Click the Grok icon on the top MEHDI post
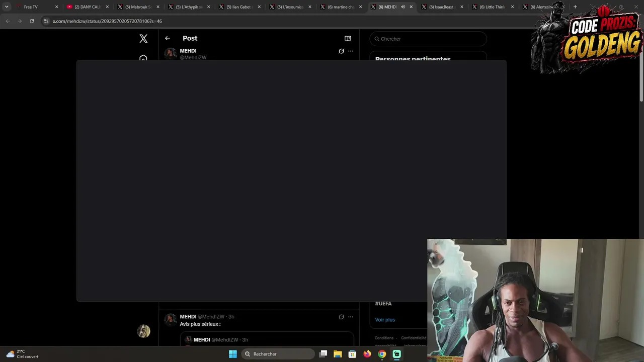Viewport: 644px width, 362px height. click(341, 51)
